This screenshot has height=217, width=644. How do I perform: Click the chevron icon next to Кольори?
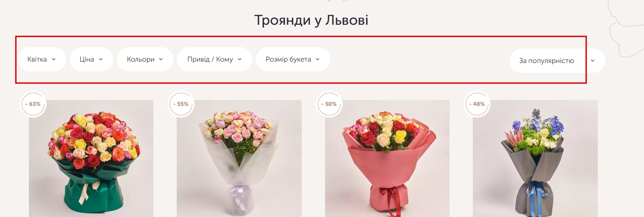coord(161,59)
